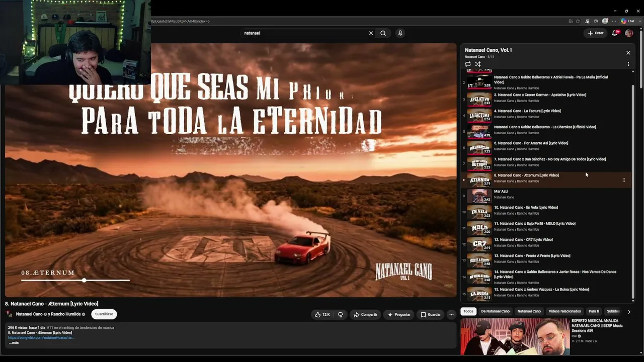The width and height of the screenshot is (644, 362).
Task: Select the 'De Natanael Cano' filter chip
Action: pyautogui.click(x=495, y=311)
